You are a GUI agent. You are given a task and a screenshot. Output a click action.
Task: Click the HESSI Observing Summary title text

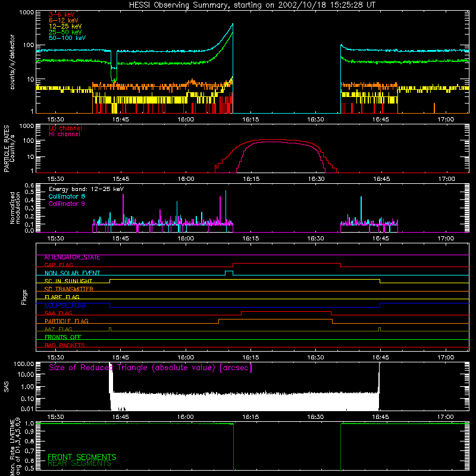pos(252,5)
